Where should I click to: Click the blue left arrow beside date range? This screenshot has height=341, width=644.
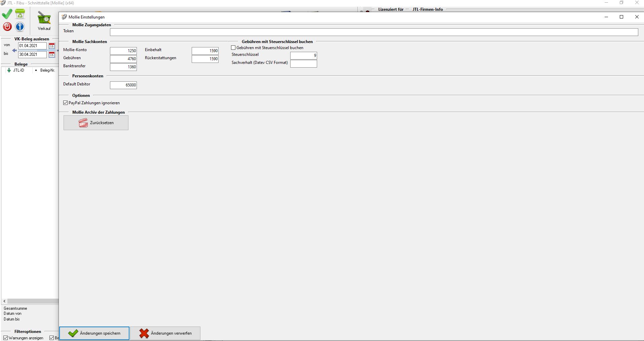click(14, 50)
